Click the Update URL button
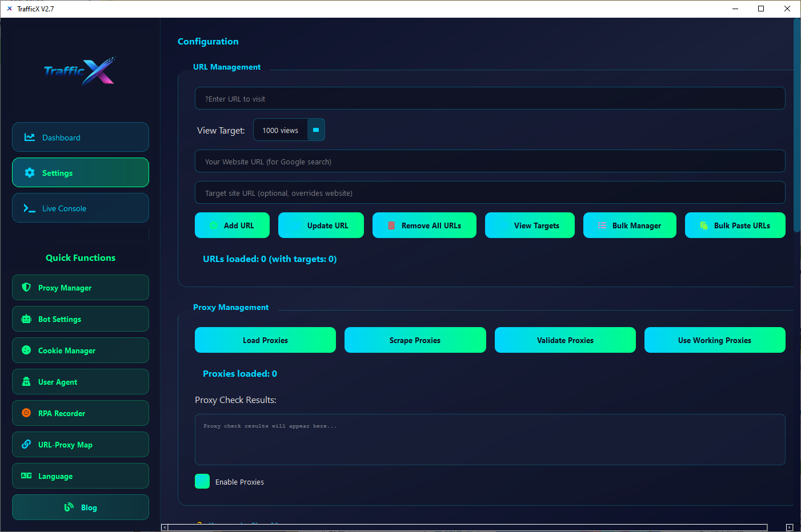Image resolution: width=801 pixels, height=532 pixels. point(321,225)
